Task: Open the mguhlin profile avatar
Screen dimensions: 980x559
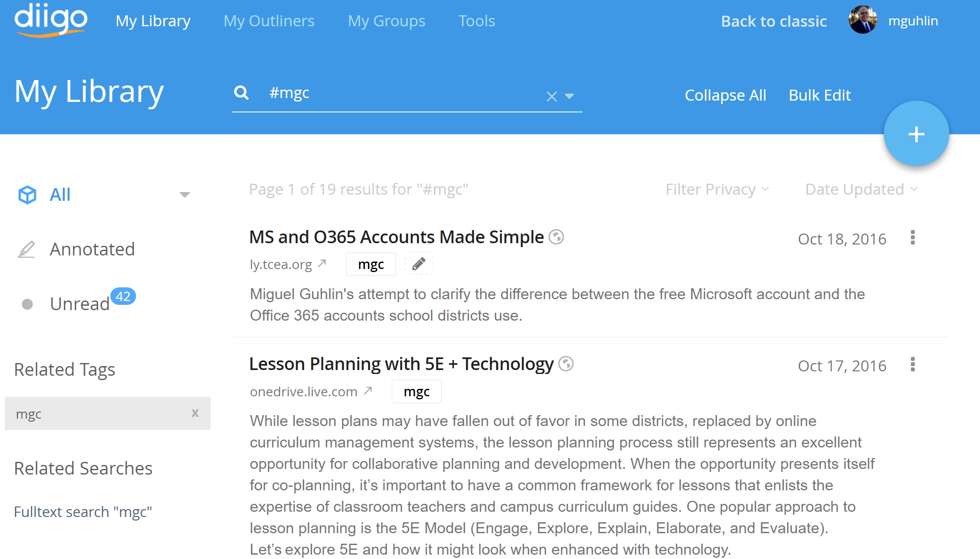Action: pos(863,20)
